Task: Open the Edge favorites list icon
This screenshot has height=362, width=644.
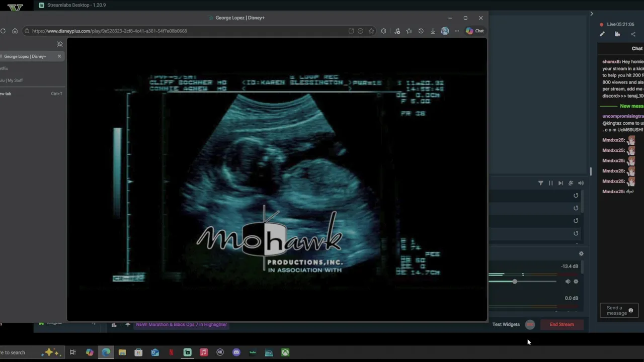Action: [x=409, y=31]
